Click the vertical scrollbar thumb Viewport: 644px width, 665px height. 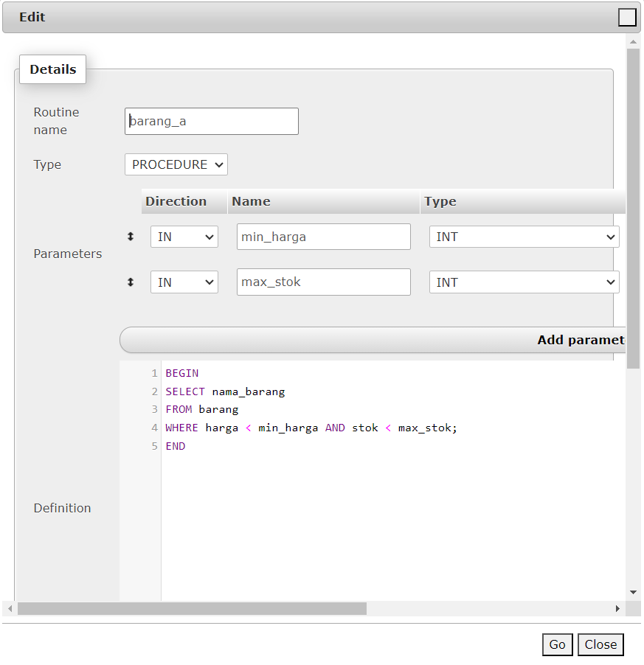633,209
